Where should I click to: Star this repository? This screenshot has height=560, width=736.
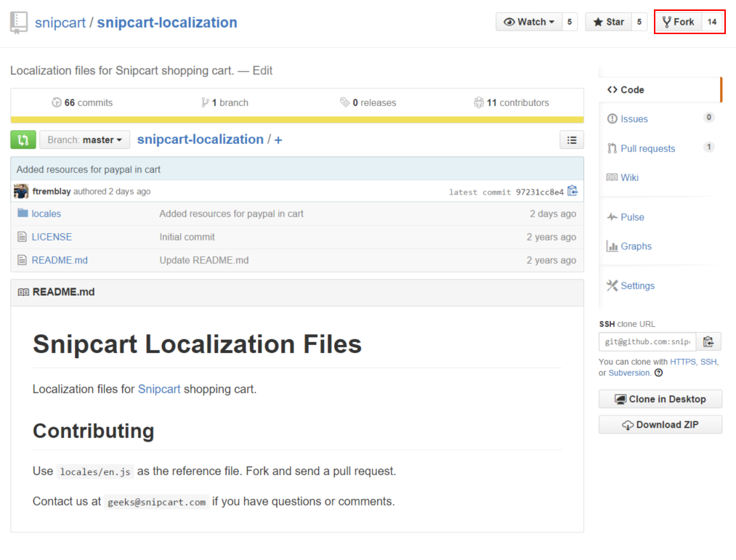(609, 22)
